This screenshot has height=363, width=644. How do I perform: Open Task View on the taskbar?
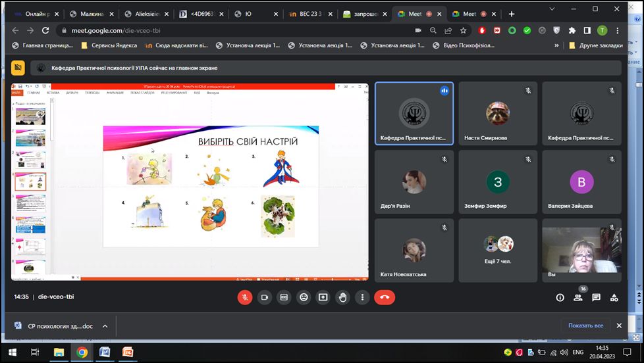point(36,352)
